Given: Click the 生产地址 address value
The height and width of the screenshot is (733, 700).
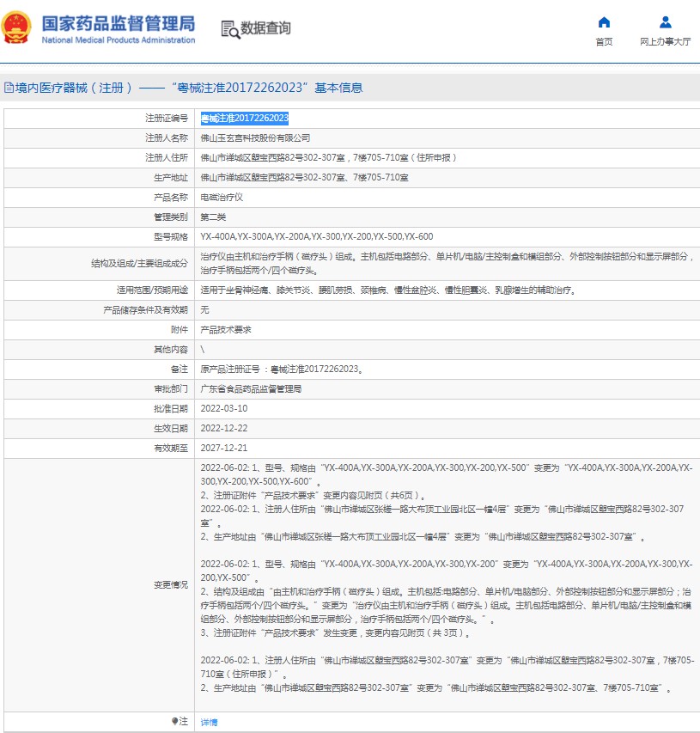Looking at the screenshot, I should (304, 178).
